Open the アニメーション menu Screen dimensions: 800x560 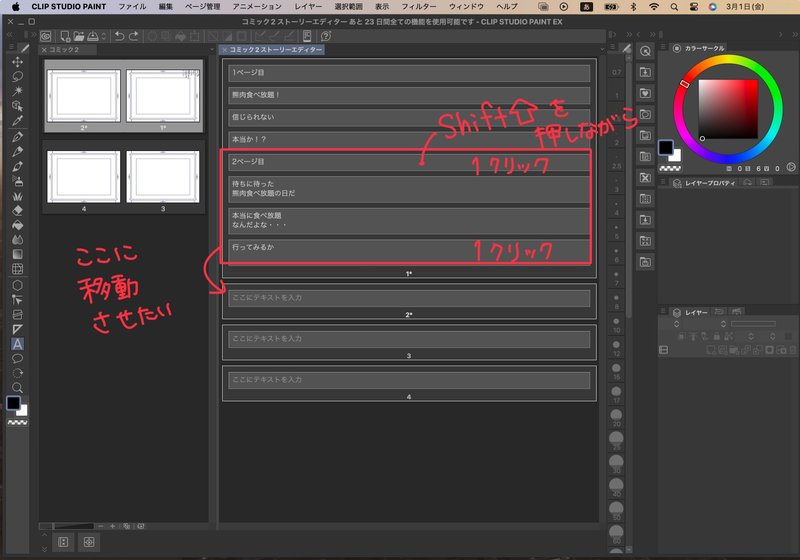coord(257,7)
